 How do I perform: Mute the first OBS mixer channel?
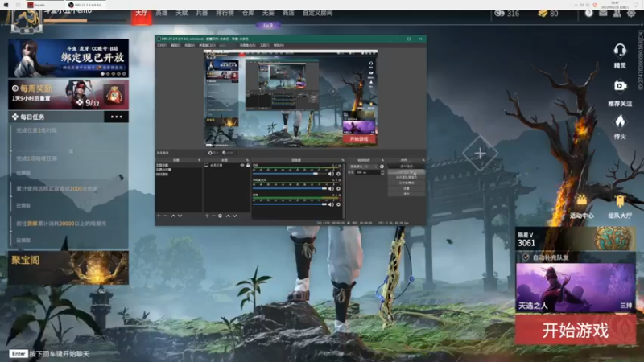[331, 174]
